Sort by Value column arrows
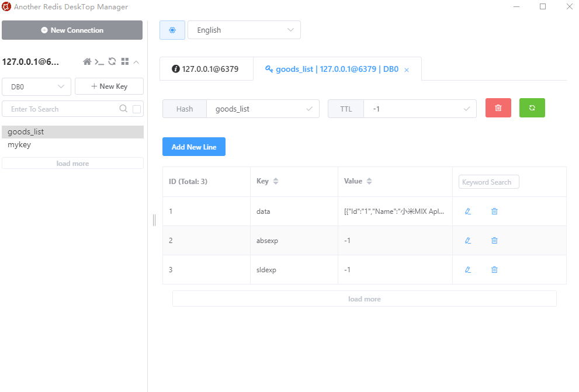Image resolution: width=579 pixels, height=392 pixels. point(369,181)
